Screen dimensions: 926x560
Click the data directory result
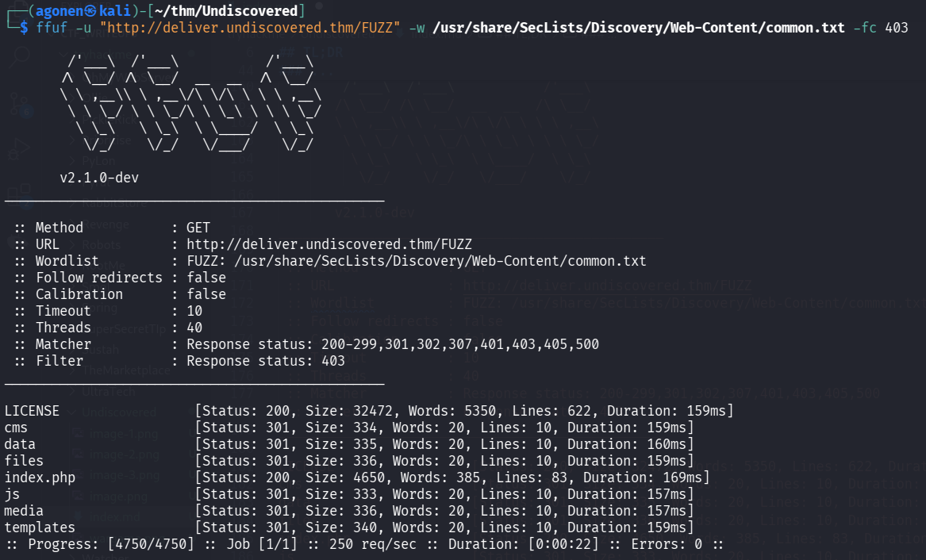[x=20, y=444]
